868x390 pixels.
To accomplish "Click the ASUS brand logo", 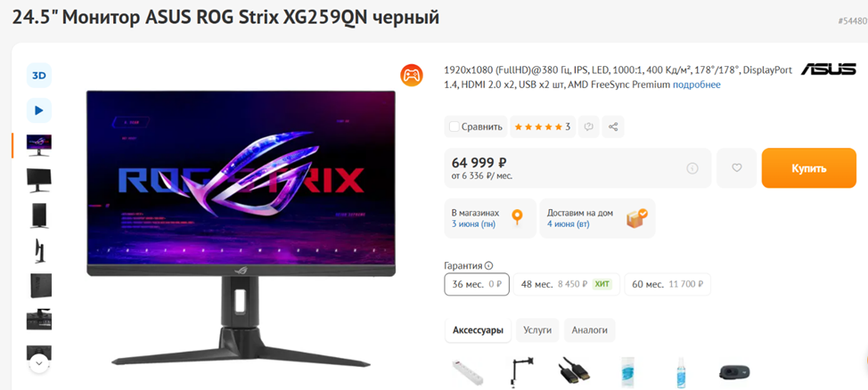I will [829, 69].
